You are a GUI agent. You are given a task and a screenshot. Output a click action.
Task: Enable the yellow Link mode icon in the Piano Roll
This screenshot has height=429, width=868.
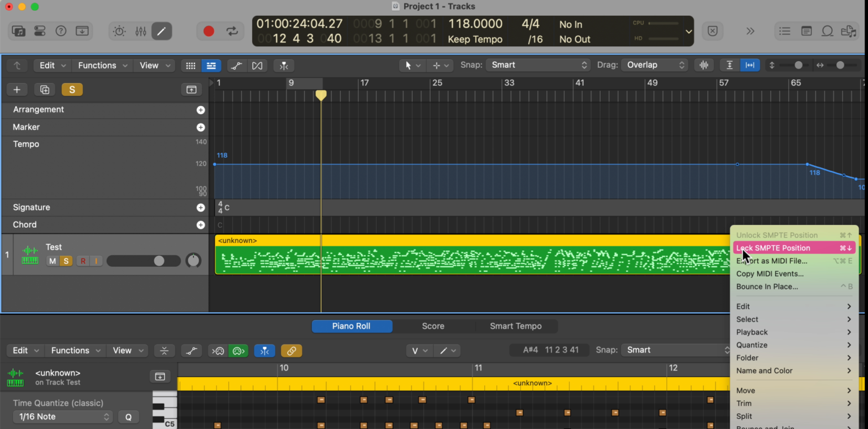[x=291, y=350]
